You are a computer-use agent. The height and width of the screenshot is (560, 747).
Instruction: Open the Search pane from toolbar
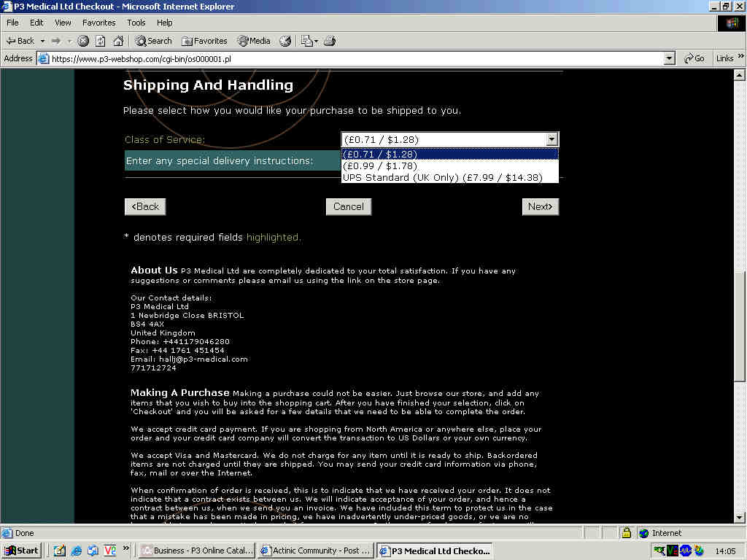[x=153, y=41]
